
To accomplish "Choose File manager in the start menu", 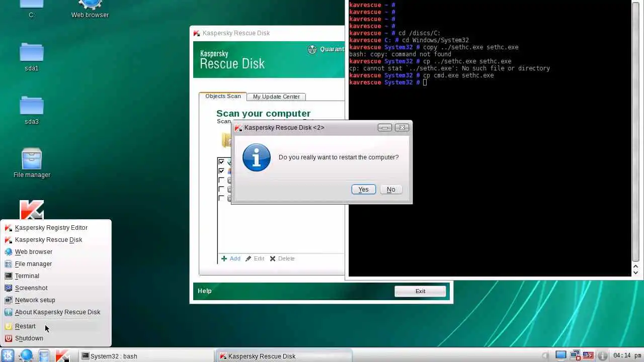I will [x=33, y=264].
